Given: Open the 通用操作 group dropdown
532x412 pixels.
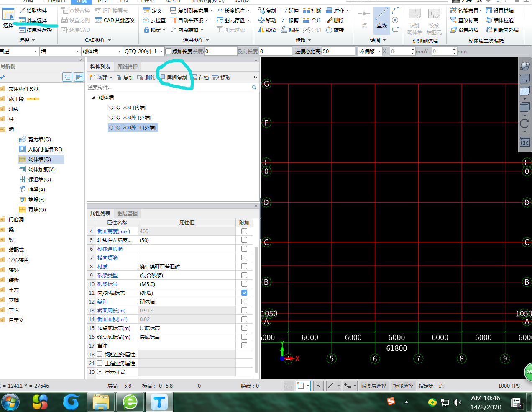Looking at the screenshot, I should tap(196, 40).
